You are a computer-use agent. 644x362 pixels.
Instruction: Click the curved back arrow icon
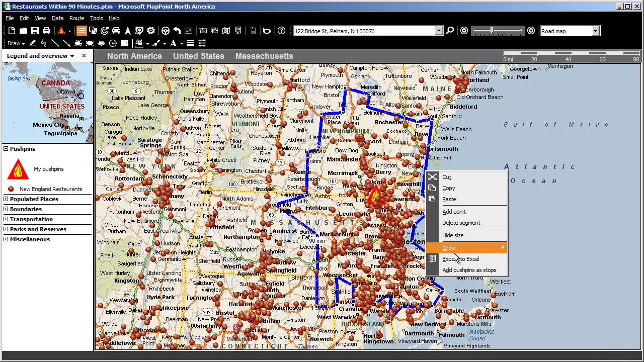coord(177,31)
